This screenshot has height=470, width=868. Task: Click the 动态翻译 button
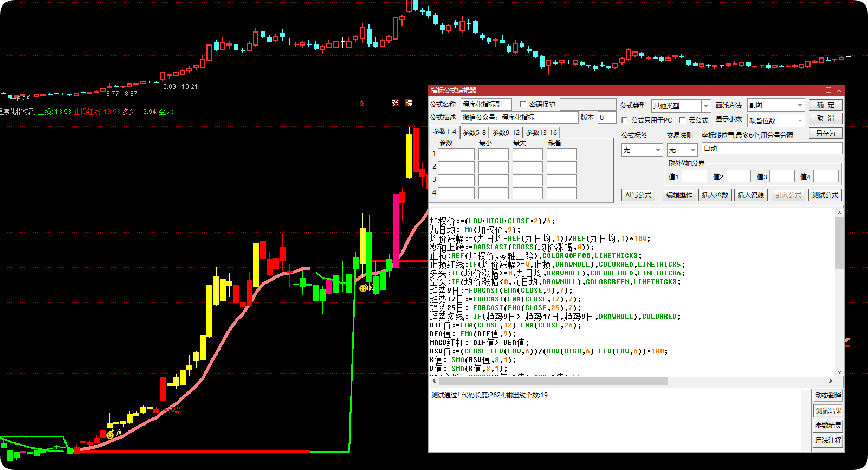828,396
